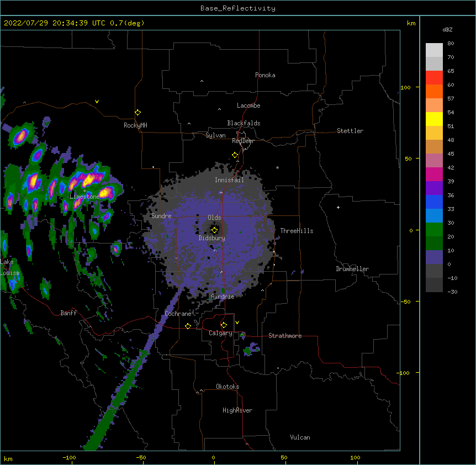The width and height of the screenshot is (476, 465).
Task: Click the Sundre city label
Action: pyautogui.click(x=161, y=216)
